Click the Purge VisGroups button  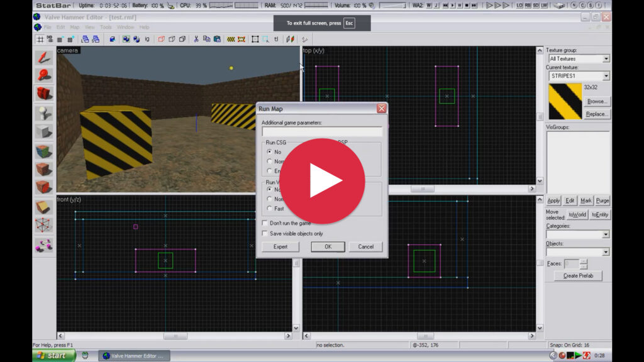tap(602, 200)
